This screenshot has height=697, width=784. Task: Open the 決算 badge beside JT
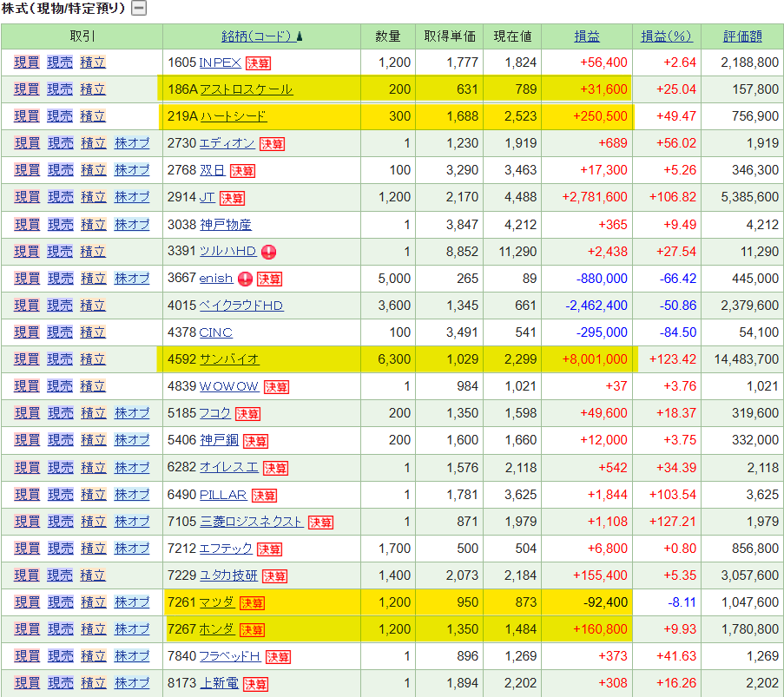point(232,198)
